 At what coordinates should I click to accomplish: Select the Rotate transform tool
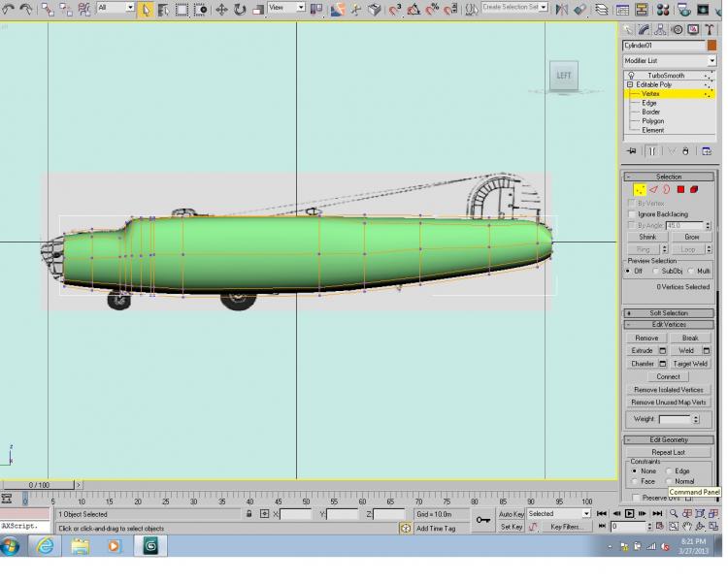(x=240, y=10)
